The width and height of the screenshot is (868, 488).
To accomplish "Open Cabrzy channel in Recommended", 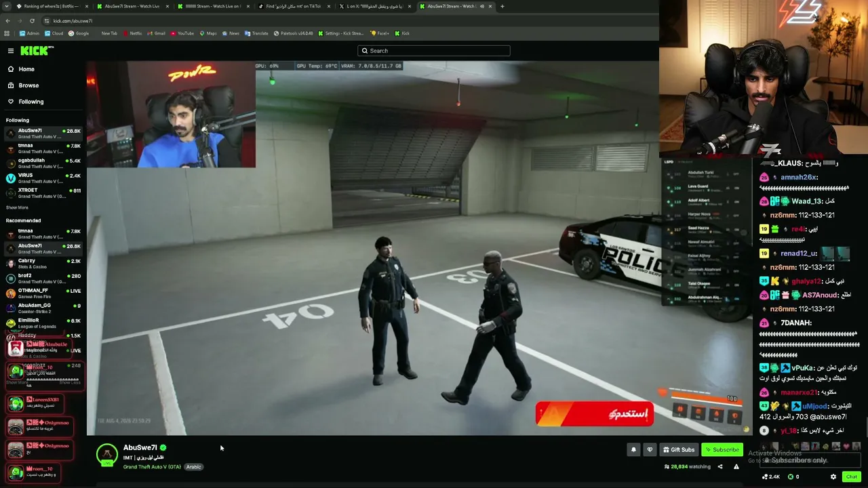I will point(43,264).
